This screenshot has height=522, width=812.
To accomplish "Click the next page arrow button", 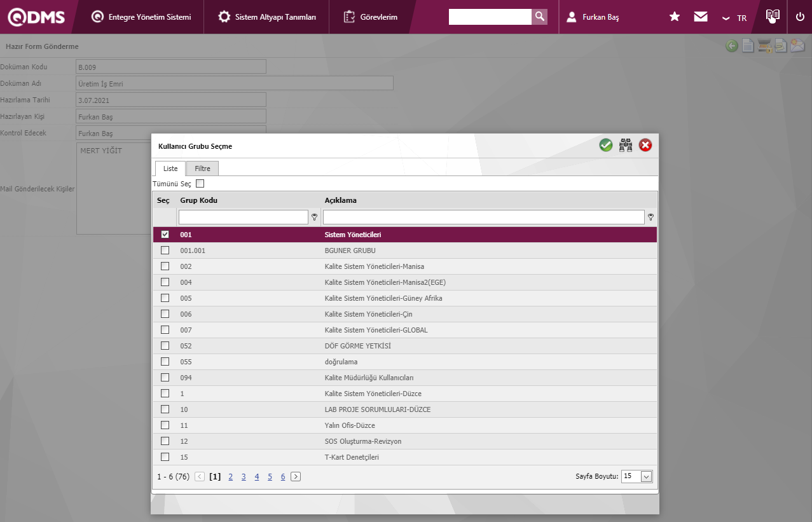I will pyautogui.click(x=296, y=477).
